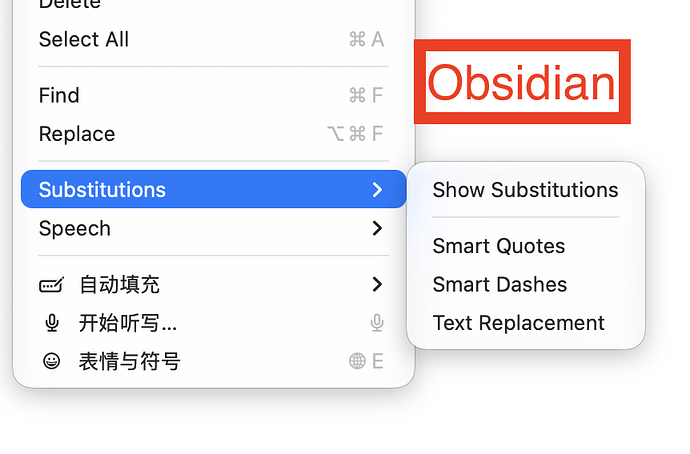Choose Find from the Edit menu
The image size is (690, 454).
tap(213, 95)
